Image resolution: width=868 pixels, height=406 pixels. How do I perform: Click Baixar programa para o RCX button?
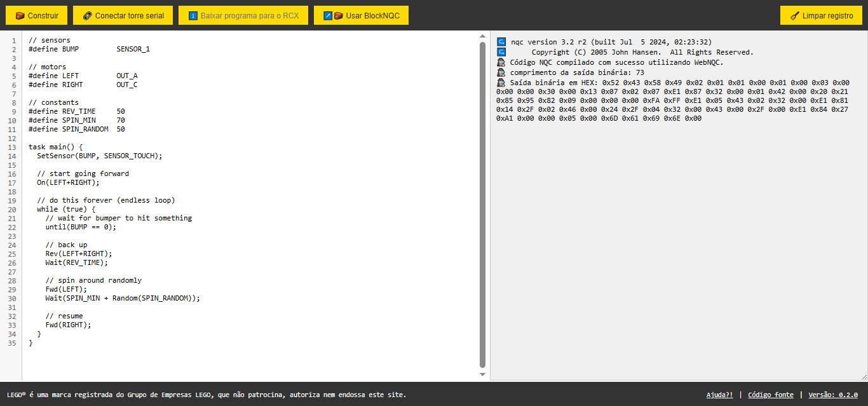243,15
